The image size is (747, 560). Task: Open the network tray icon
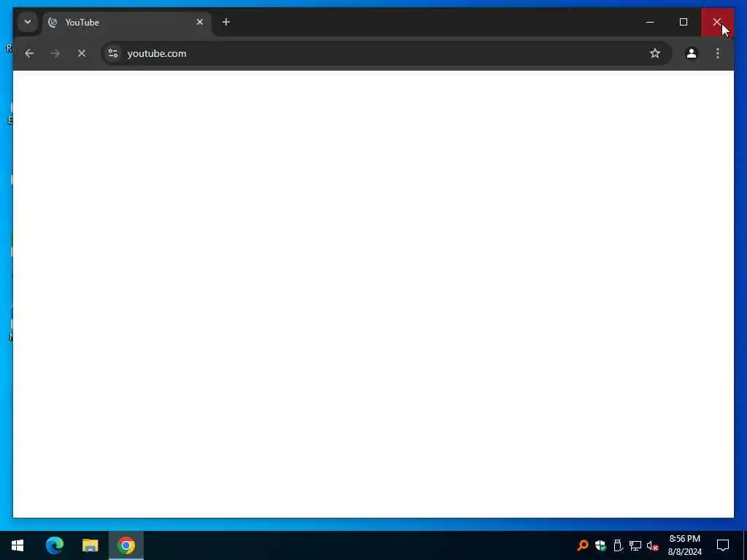tap(635, 545)
